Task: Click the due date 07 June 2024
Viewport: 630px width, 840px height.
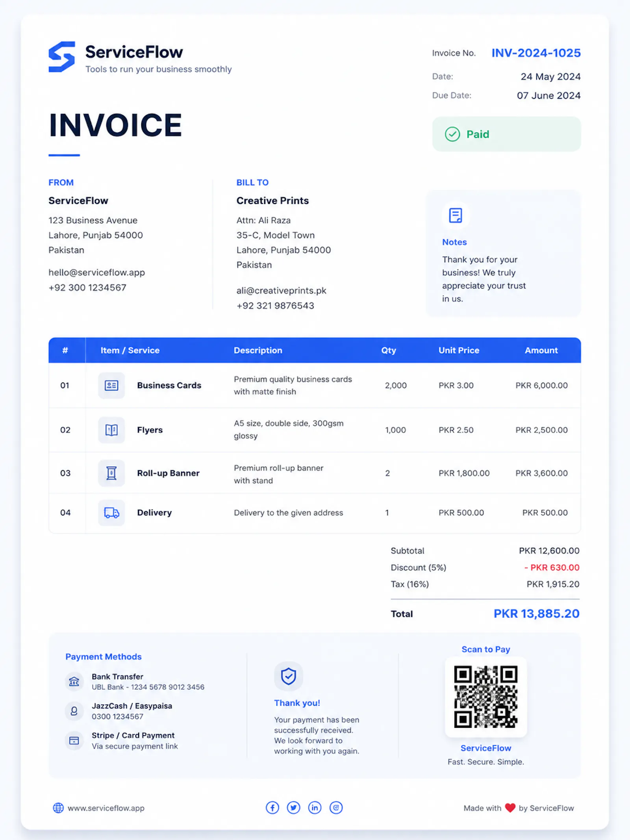Action: [x=548, y=95]
